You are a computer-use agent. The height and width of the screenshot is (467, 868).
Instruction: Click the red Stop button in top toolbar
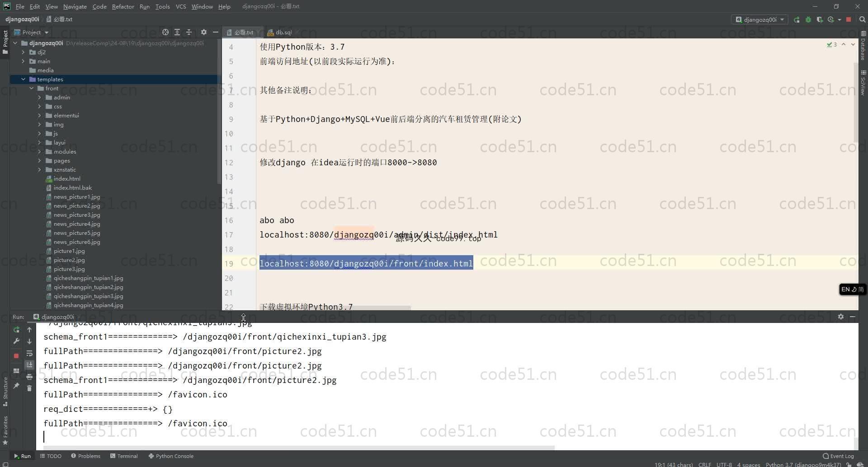pyautogui.click(x=849, y=19)
